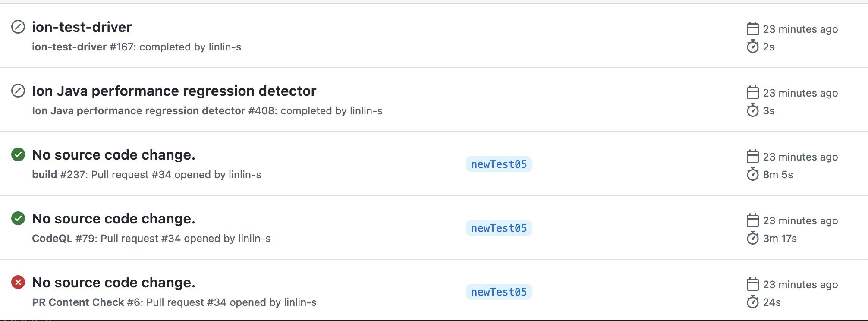
Task: Click green success check for CodeQL #79
Action: click(x=18, y=218)
